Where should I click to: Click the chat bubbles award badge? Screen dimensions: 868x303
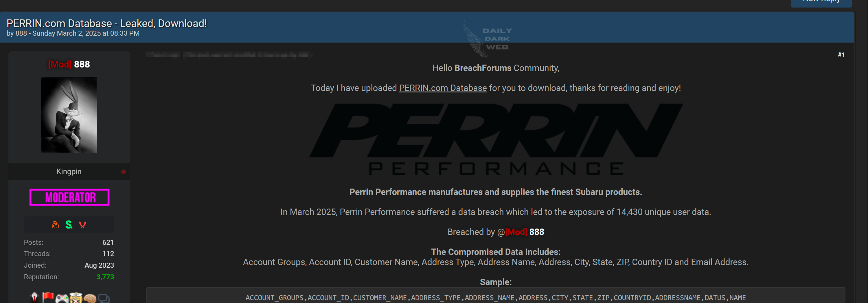(104, 299)
